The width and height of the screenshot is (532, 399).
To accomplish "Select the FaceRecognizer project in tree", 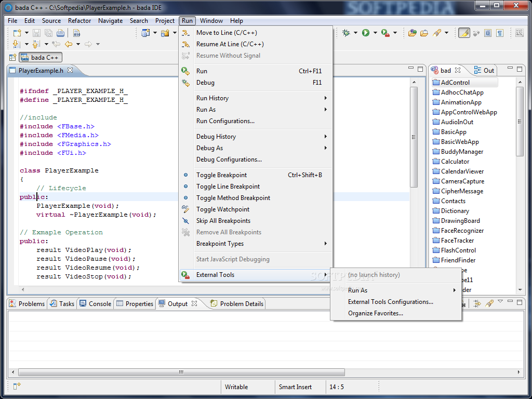I will click(462, 231).
